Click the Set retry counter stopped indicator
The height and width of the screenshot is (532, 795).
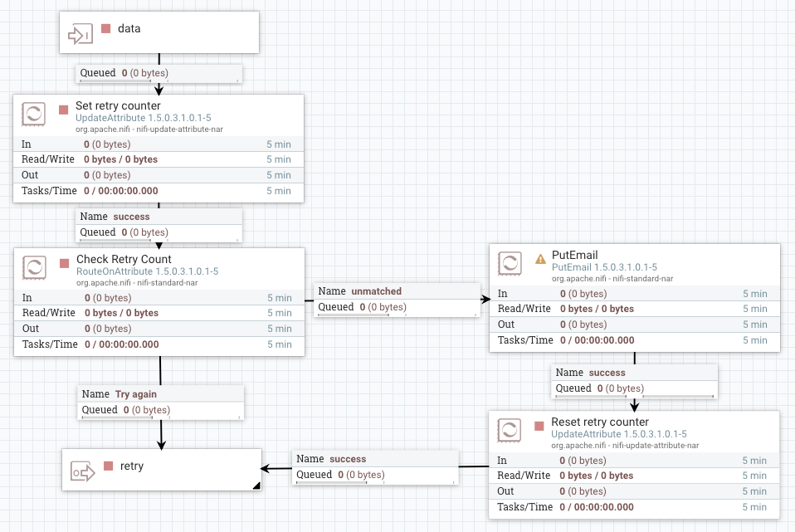(63, 110)
